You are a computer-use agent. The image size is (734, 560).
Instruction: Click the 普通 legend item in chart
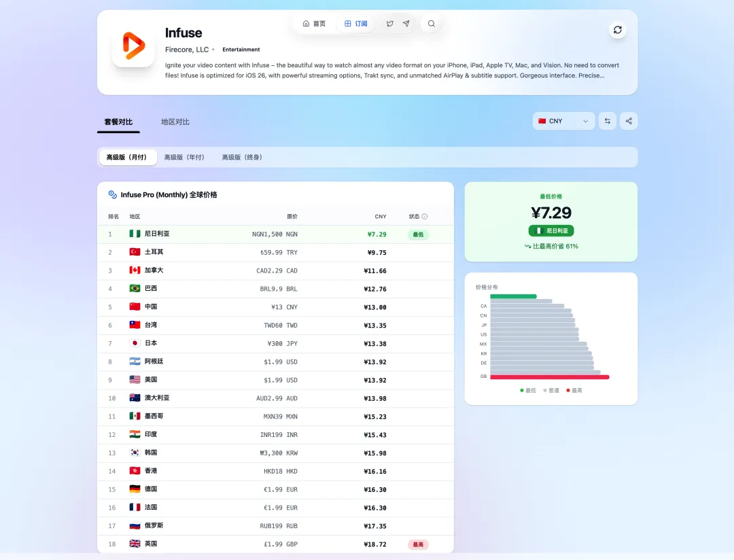pos(551,391)
